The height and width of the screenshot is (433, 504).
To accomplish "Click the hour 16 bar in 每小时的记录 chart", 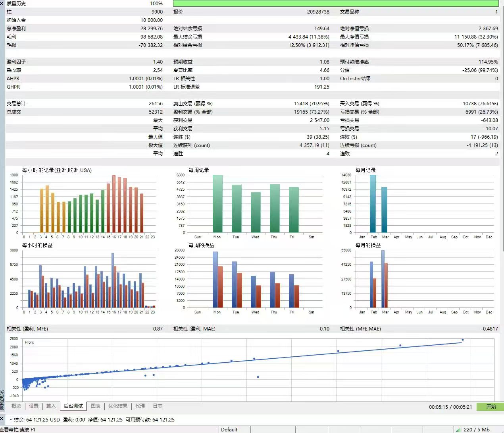I will [x=114, y=204].
